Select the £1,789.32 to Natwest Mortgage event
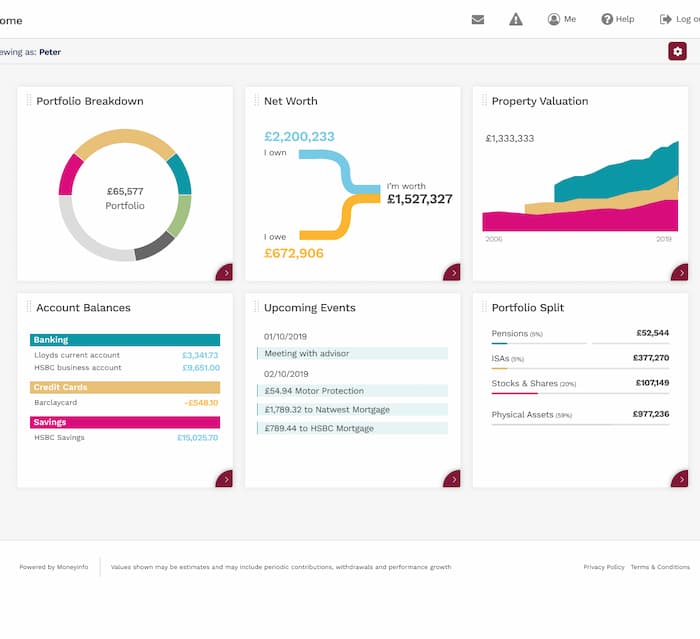The width and height of the screenshot is (700, 639). coord(352,409)
